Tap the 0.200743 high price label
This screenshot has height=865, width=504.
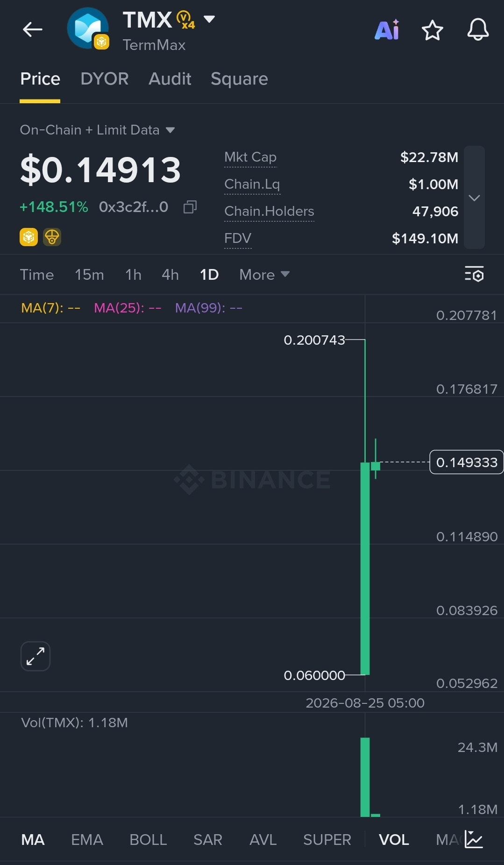click(314, 340)
